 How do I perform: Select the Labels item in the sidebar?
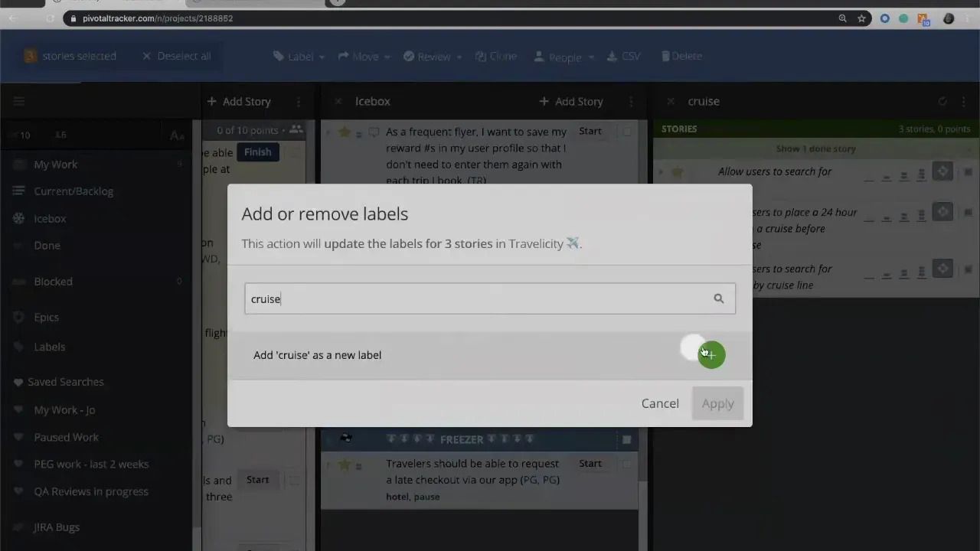(49, 347)
